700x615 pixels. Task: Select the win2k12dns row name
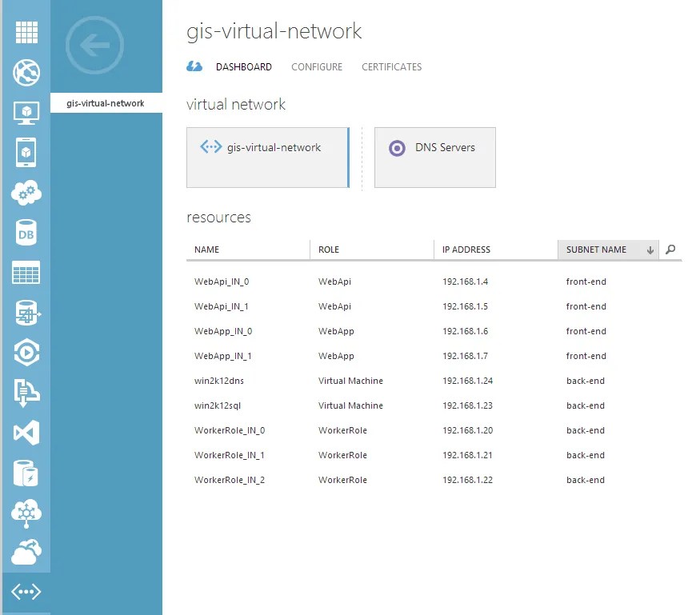[218, 381]
